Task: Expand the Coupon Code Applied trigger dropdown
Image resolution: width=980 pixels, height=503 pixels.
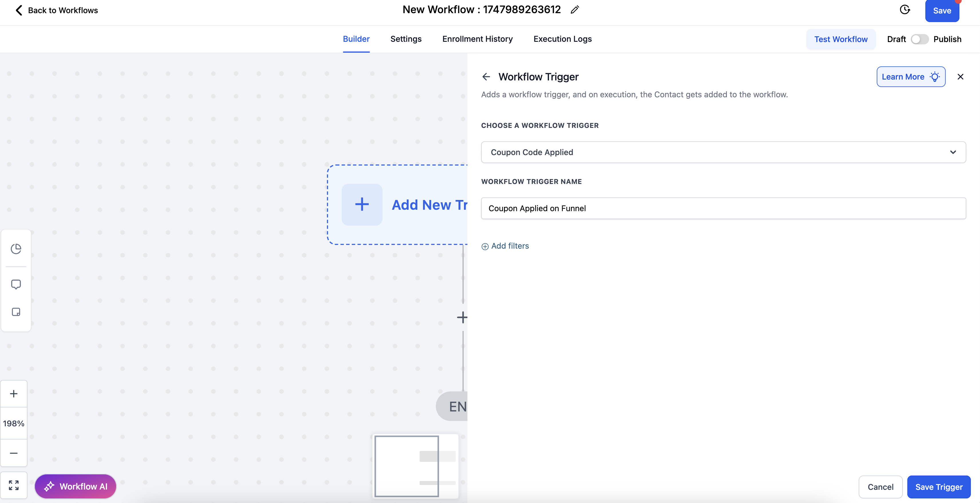Action: 723,152
